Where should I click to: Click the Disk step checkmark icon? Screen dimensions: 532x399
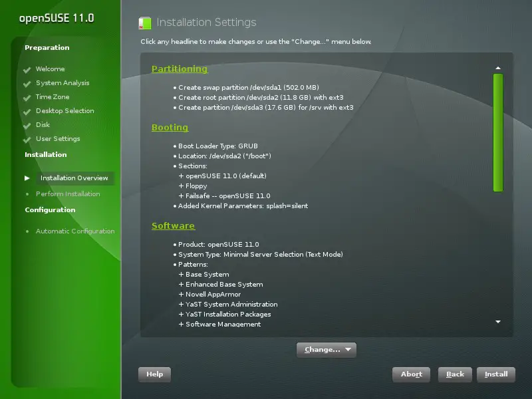[x=27, y=126]
